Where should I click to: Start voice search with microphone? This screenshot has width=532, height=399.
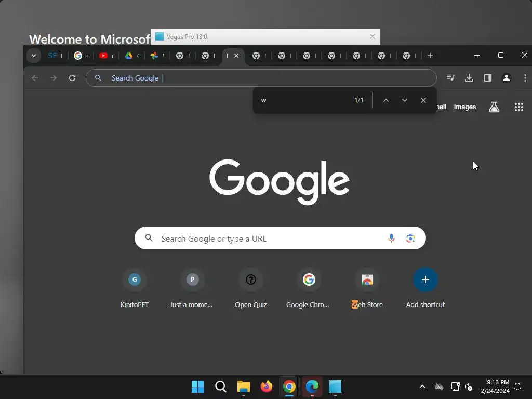pyautogui.click(x=391, y=238)
